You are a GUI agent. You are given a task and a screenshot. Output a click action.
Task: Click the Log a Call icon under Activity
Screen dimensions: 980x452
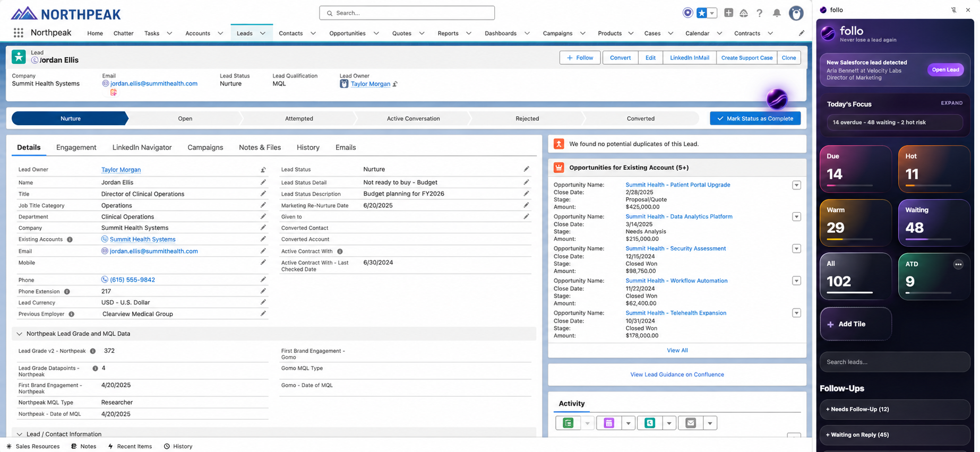(650, 423)
